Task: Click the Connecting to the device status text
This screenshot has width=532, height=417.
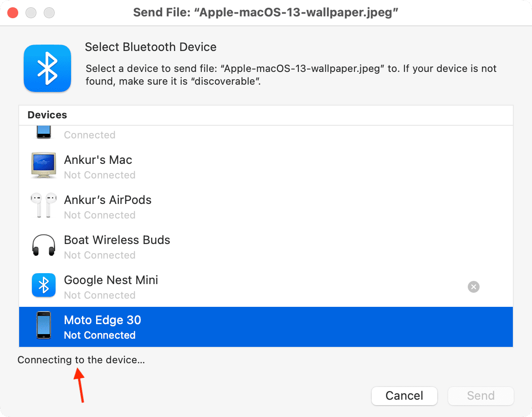Action: [81, 361]
